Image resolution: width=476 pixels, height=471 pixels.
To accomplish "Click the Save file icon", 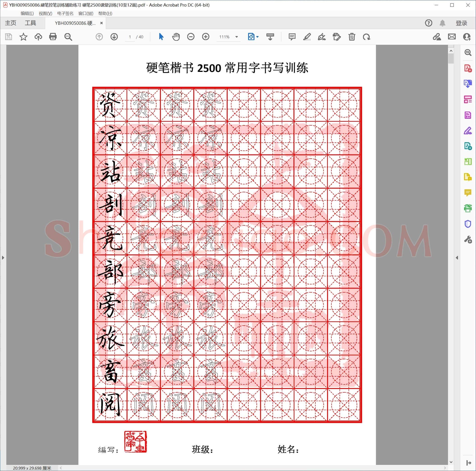I will (x=9, y=37).
